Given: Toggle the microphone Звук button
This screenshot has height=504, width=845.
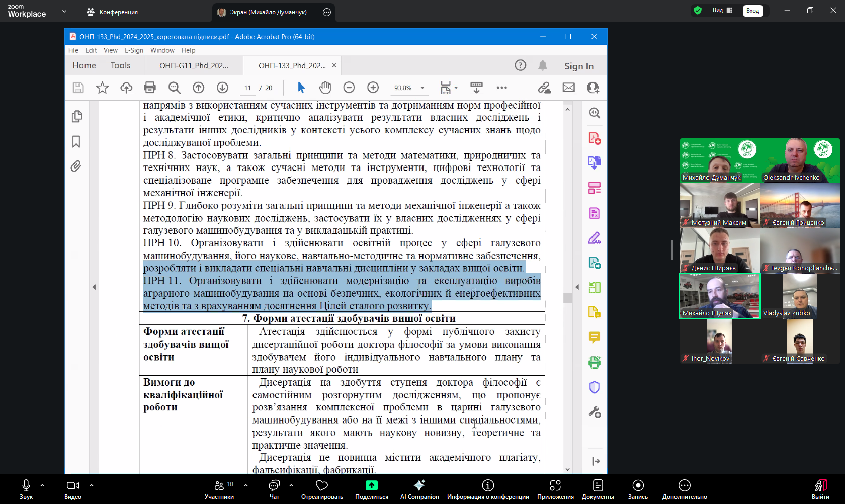Looking at the screenshot, I should (26, 489).
